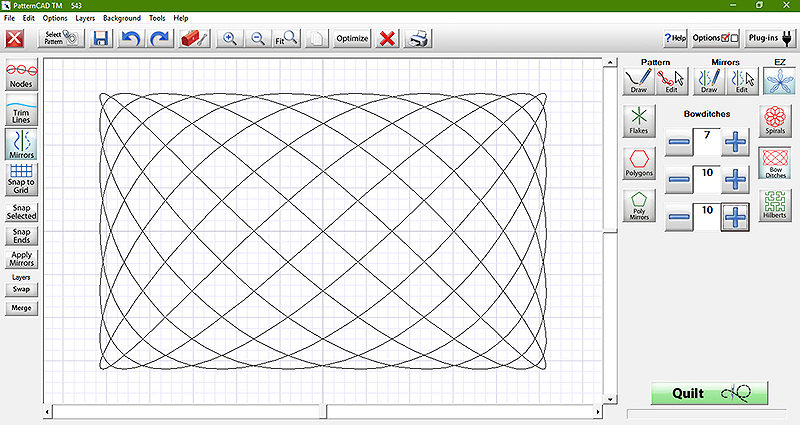Toggle the Mirrors button in left sidebar

[21, 143]
